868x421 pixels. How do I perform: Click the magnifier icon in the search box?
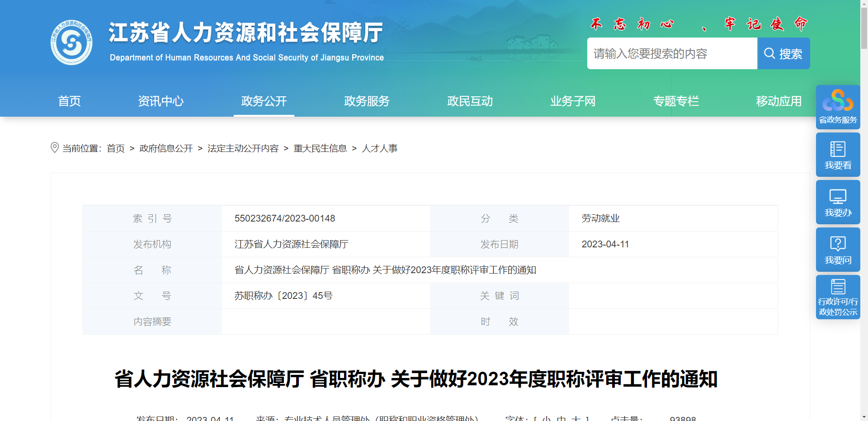pyautogui.click(x=770, y=53)
